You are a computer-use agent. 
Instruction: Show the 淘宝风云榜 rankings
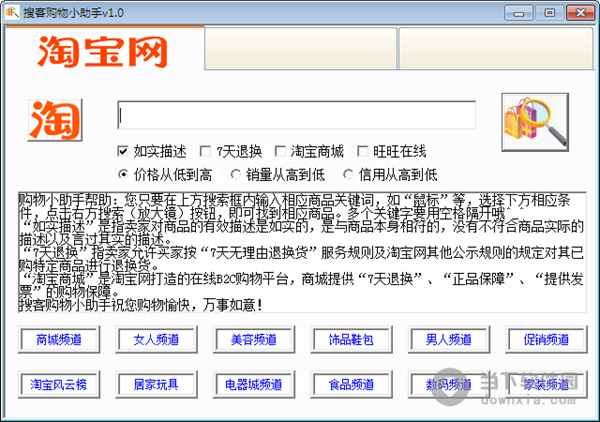click(59, 384)
